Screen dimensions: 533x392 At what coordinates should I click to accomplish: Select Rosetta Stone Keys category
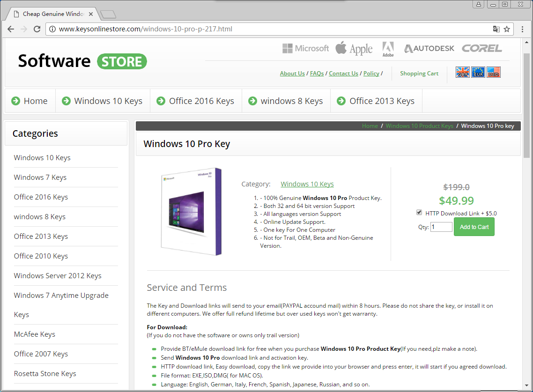coord(45,374)
